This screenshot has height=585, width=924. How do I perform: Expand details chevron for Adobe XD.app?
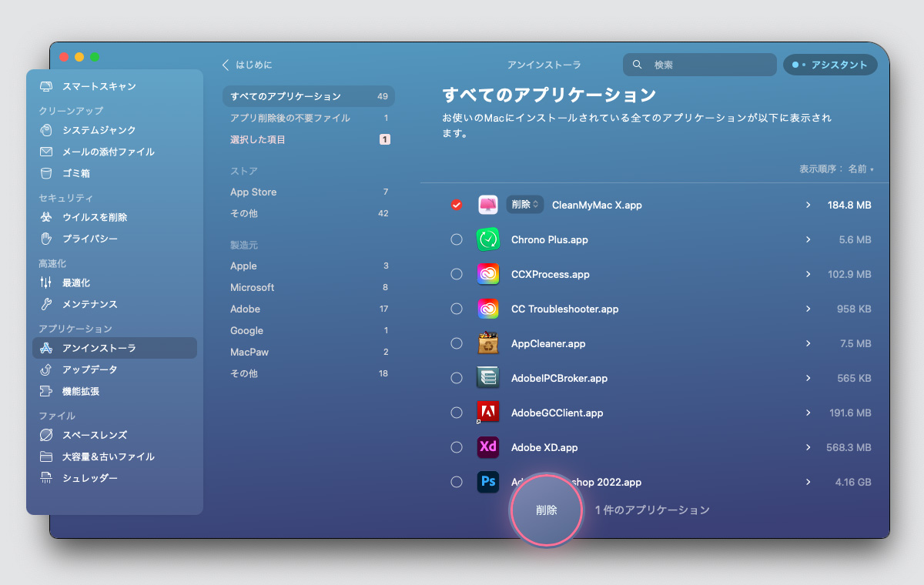(x=808, y=447)
